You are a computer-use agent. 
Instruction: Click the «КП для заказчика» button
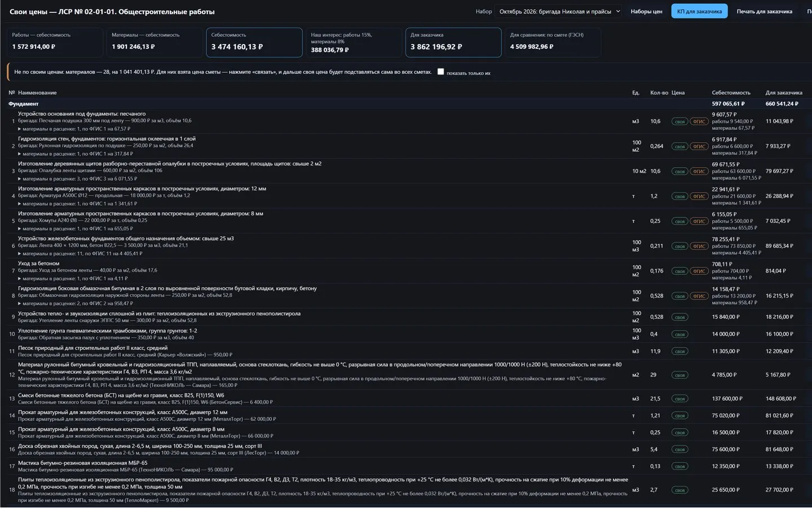pyautogui.click(x=699, y=11)
